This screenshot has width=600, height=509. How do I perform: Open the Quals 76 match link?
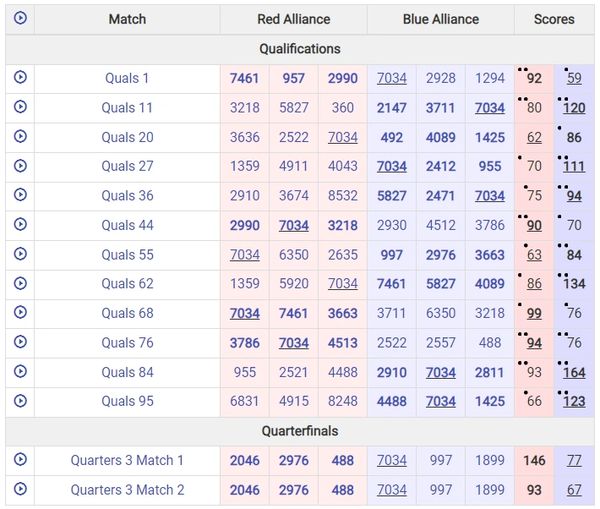127,343
